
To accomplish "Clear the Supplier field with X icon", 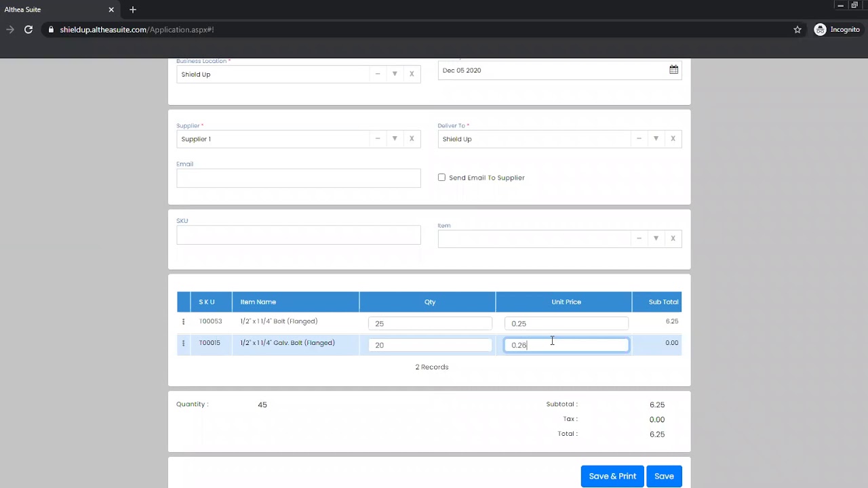I will [x=412, y=138].
